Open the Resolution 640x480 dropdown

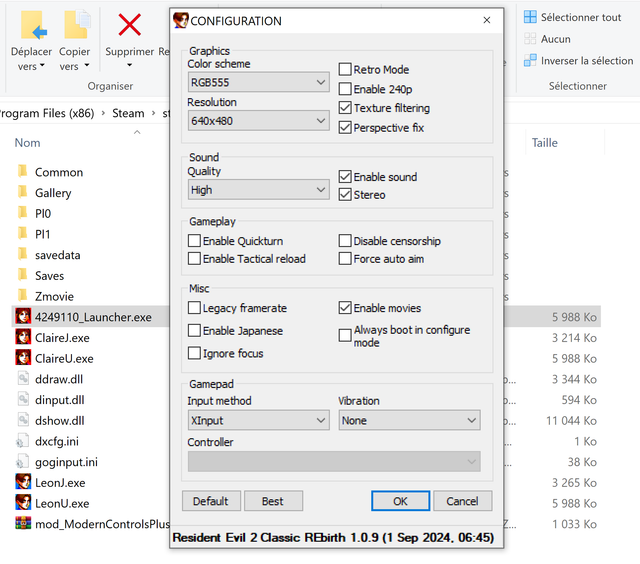coord(258,121)
